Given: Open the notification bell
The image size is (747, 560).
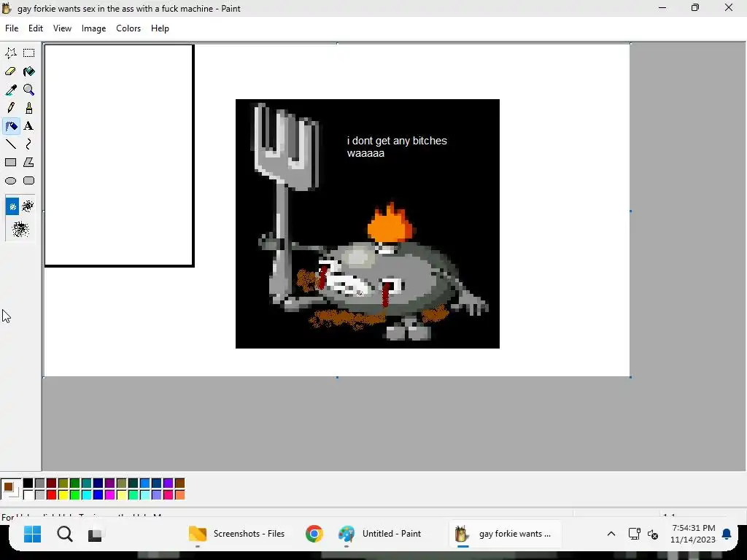Looking at the screenshot, I should pyautogui.click(x=727, y=534).
